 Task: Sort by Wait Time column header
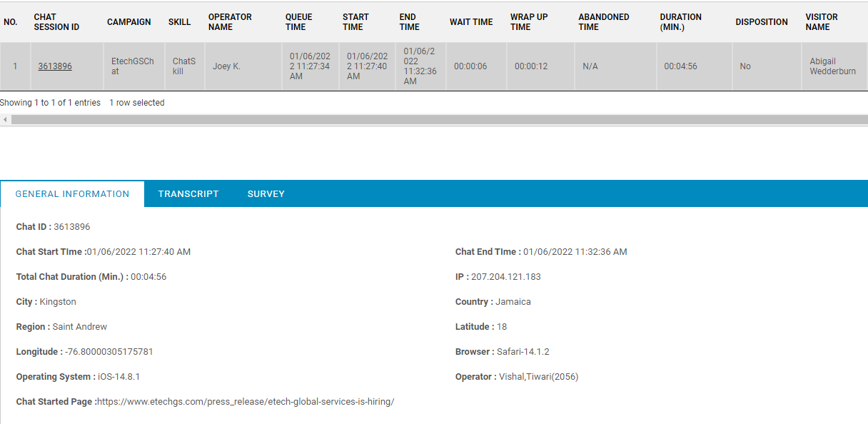click(471, 22)
